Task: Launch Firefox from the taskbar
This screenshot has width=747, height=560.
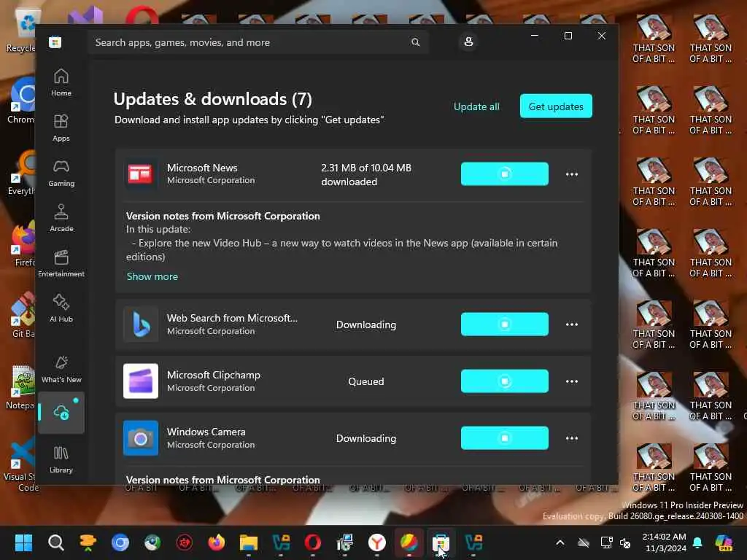Action: [216, 542]
